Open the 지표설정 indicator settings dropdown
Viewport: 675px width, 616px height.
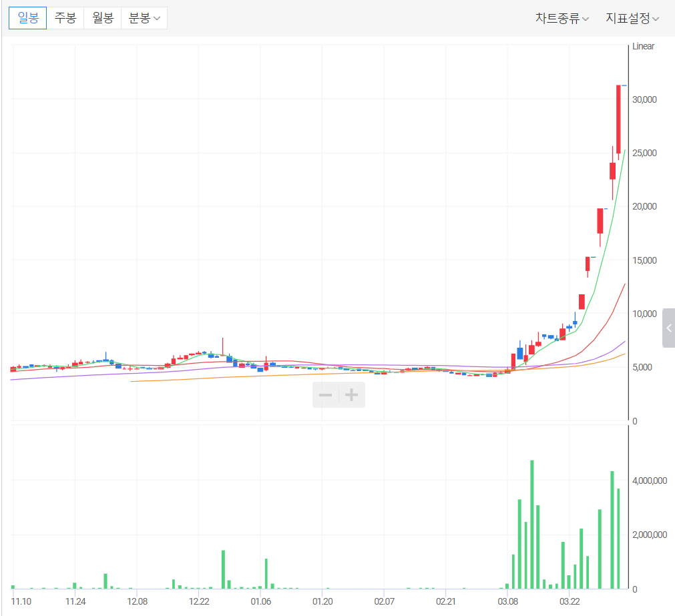point(632,18)
